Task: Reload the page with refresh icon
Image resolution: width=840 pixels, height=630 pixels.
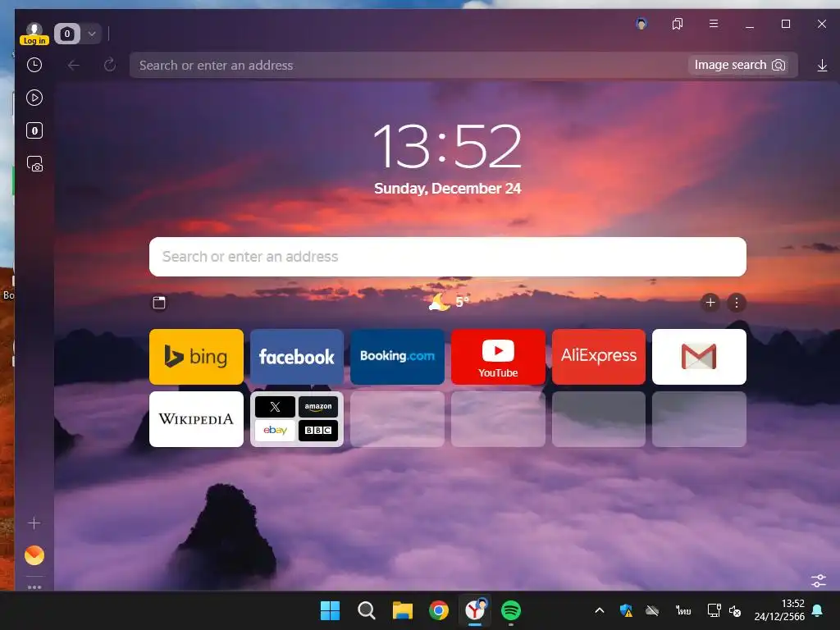Action: [110, 66]
